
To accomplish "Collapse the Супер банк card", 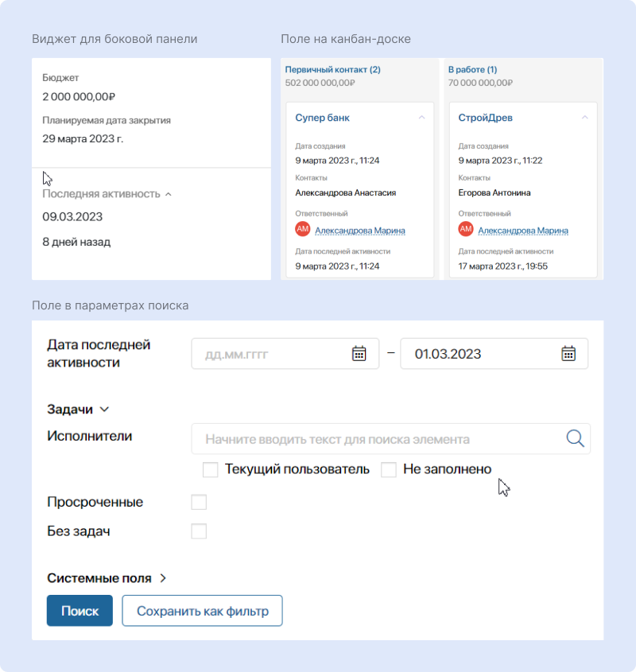I will (x=421, y=118).
